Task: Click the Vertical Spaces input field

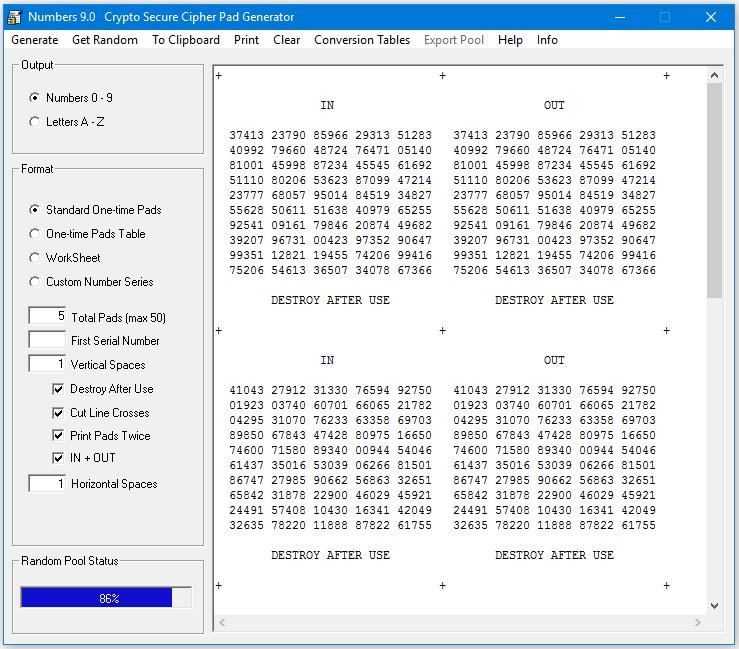Action: click(x=47, y=363)
